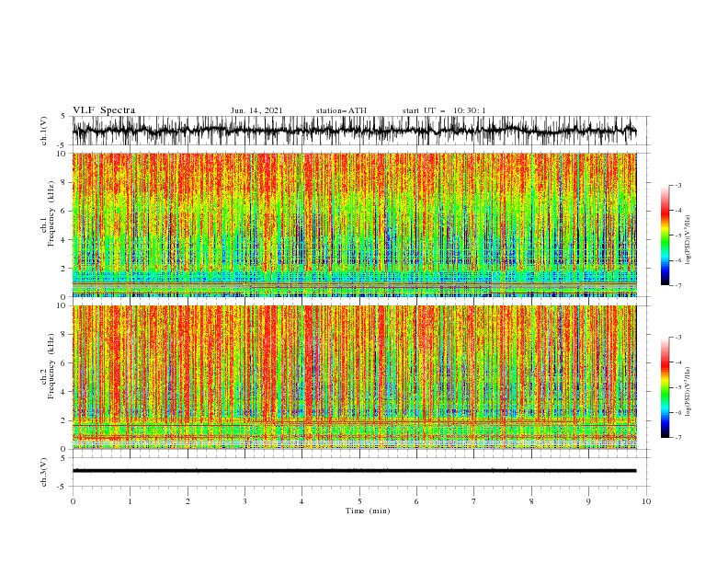Click the 'ch.3(V)' waveform axis label
Viewport: 728px width, 563px height.
click(x=44, y=472)
